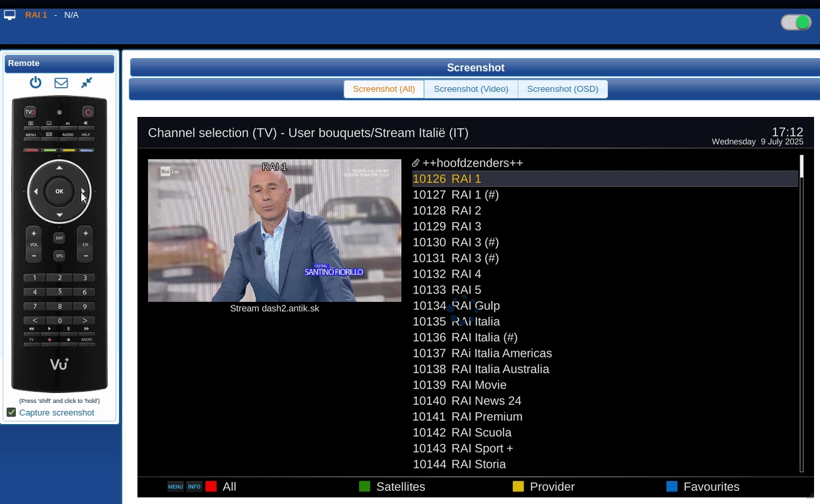Switch to the Screenshot (Video) tab
This screenshot has height=504, width=820.
point(471,89)
